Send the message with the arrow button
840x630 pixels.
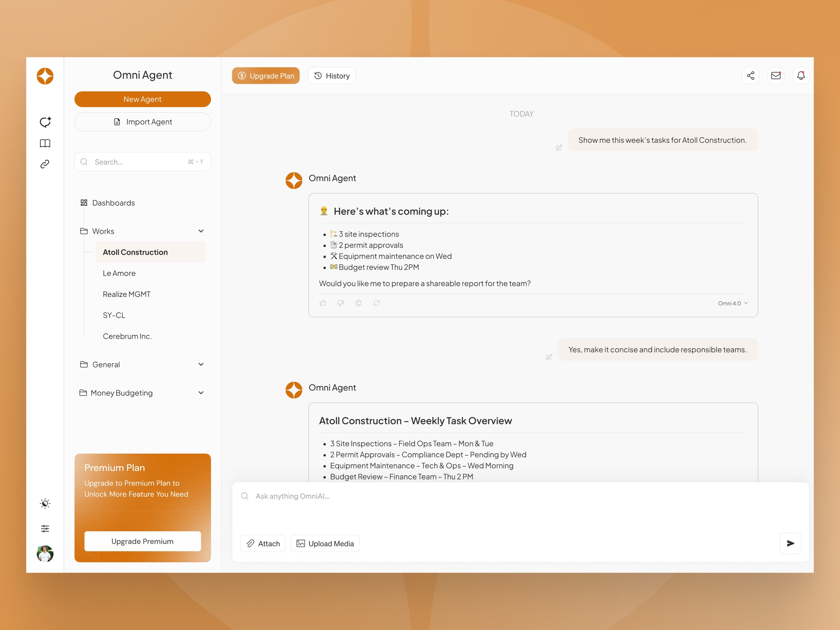click(790, 543)
